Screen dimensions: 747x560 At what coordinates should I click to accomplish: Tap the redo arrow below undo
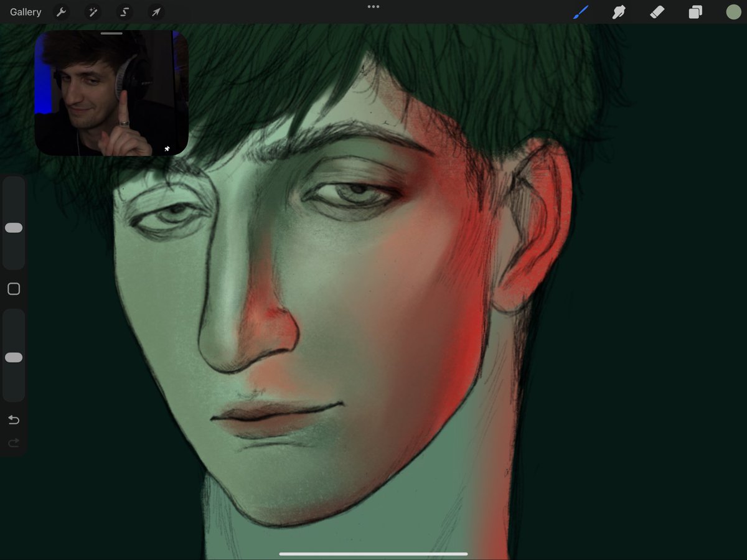pos(14,442)
